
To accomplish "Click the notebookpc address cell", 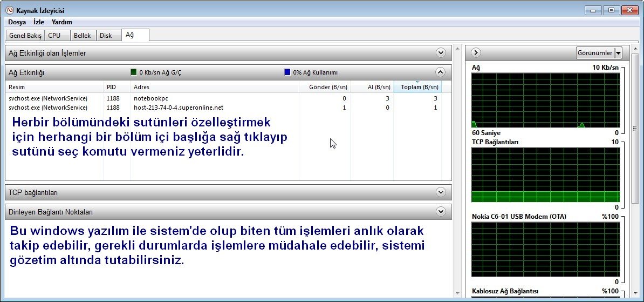I will pyautogui.click(x=150, y=98).
